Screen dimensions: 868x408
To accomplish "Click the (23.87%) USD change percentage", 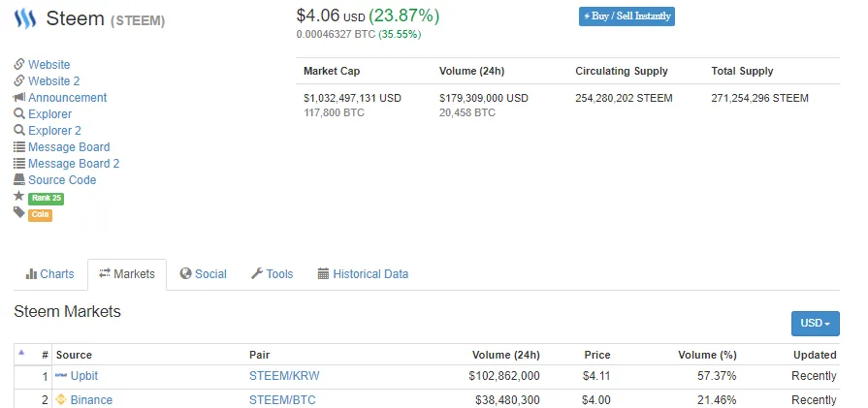I will (x=404, y=16).
